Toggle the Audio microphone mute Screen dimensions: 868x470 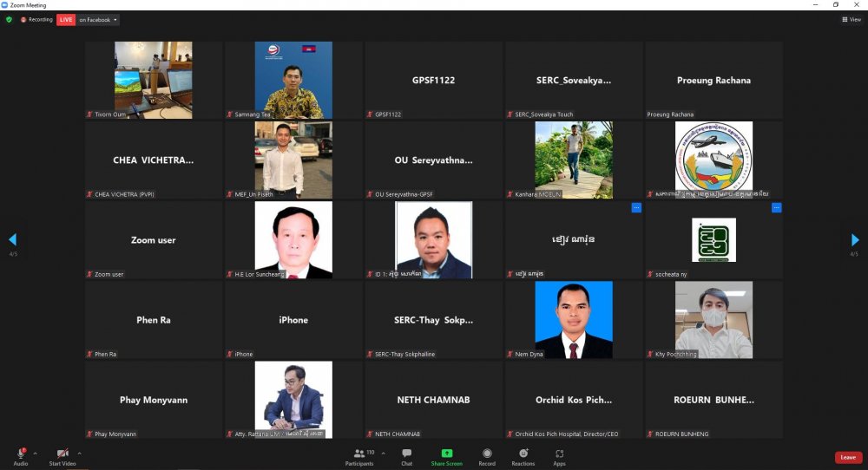coord(20,456)
